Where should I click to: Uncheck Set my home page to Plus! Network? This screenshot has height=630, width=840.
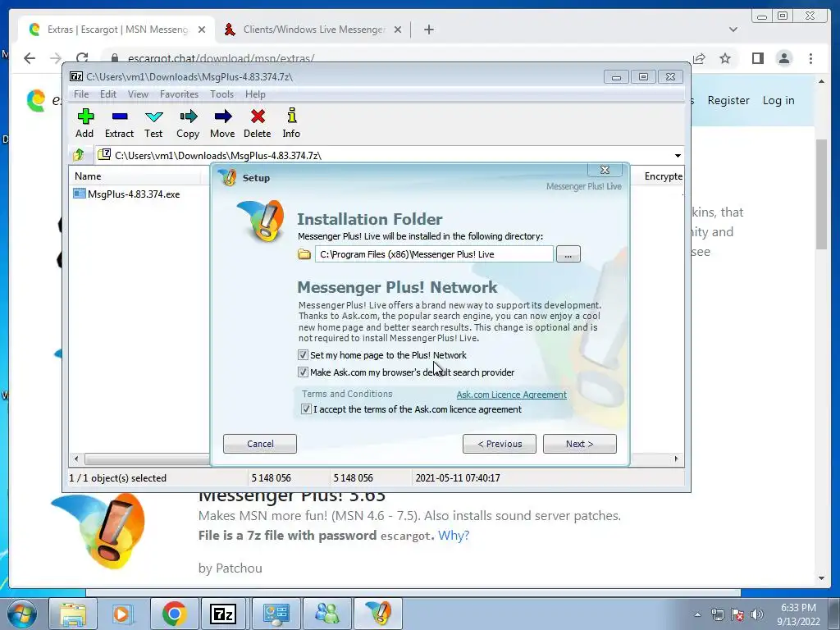(x=303, y=355)
